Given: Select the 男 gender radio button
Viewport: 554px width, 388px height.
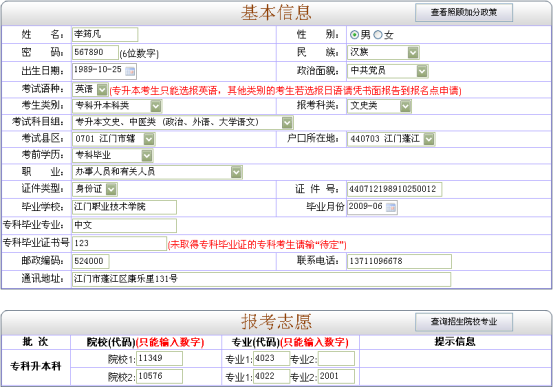Looking at the screenshot, I should tap(354, 35).
